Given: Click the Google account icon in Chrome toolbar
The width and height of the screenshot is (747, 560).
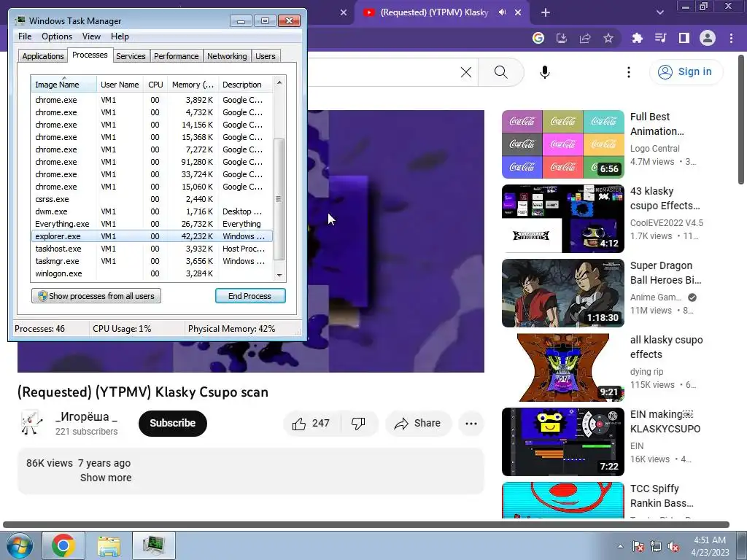Looking at the screenshot, I should [x=538, y=38].
